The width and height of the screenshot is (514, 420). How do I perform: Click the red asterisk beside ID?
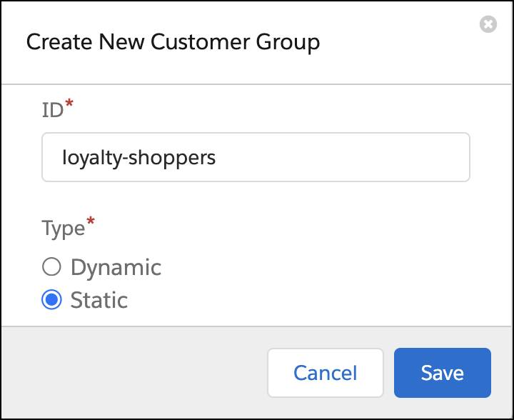[69, 104]
